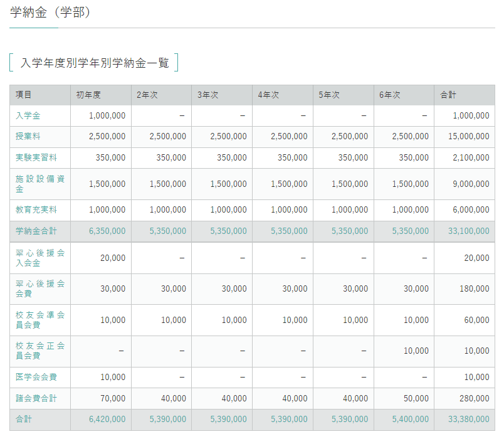Image resolution: width=504 pixels, height=439 pixels.
Task: Click the 医学会会費 row label
Action: tap(36, 377)
